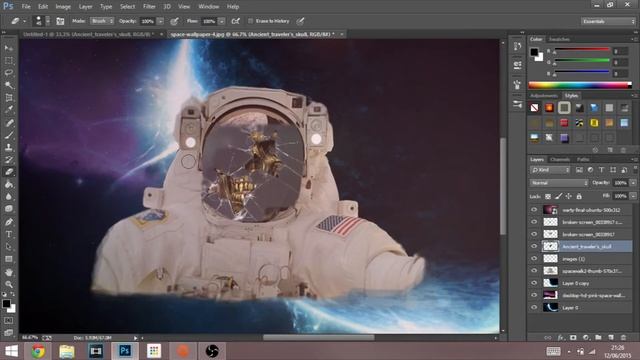640x360 pixels.
Task: Hide the topmost layer in Layers panel
Action: coord(534,209)
